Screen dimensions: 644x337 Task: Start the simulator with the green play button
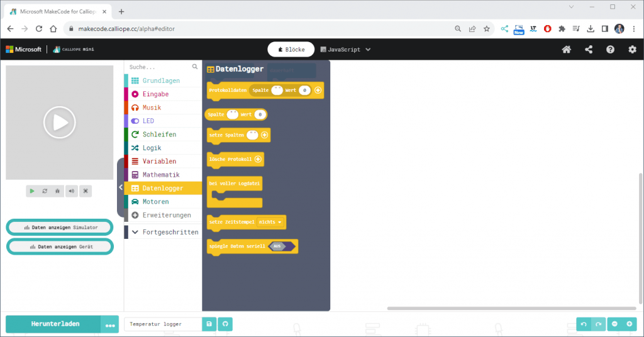[32, 191]
